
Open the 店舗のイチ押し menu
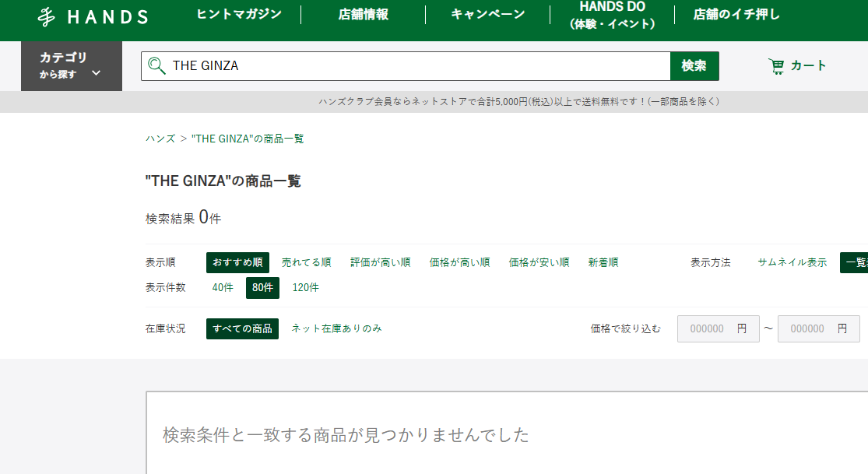736,14
